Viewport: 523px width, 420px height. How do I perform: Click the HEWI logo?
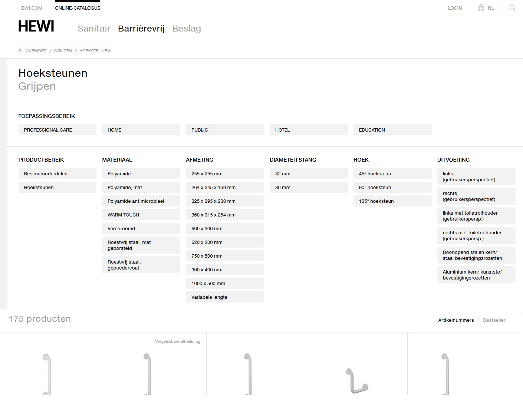(x=36, y=27)
